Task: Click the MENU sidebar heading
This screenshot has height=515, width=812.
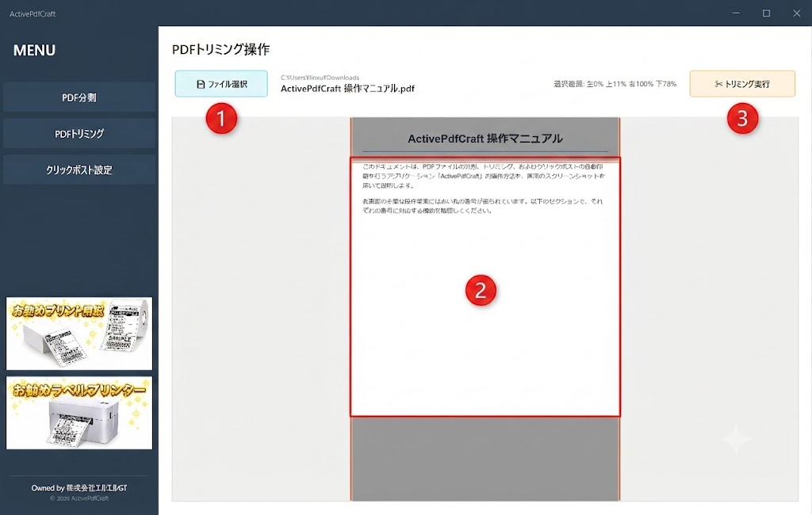Action: (34, 50)
